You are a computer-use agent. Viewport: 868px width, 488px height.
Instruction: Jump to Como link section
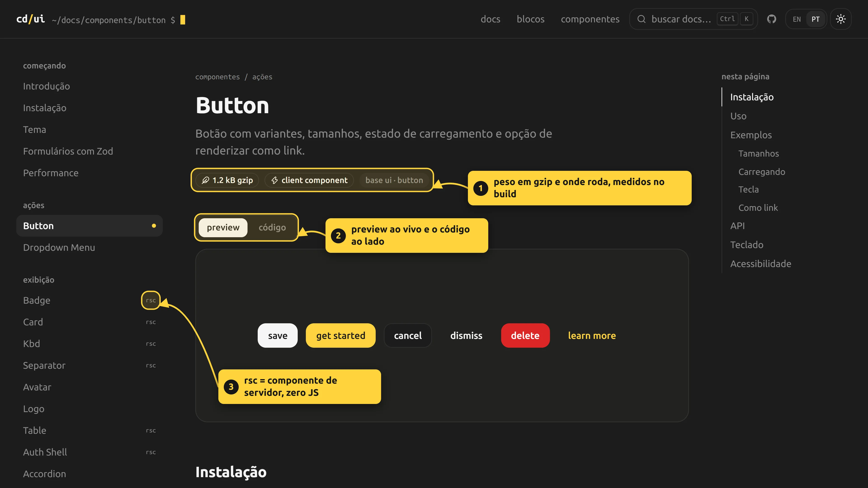(x=758, y=207)
